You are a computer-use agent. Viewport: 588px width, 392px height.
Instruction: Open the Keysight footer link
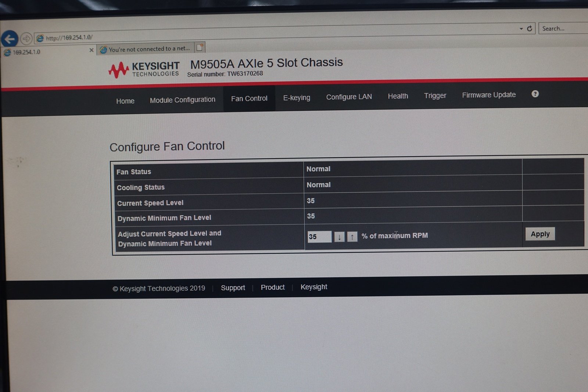pyautogui.click(x=314, y=287)
